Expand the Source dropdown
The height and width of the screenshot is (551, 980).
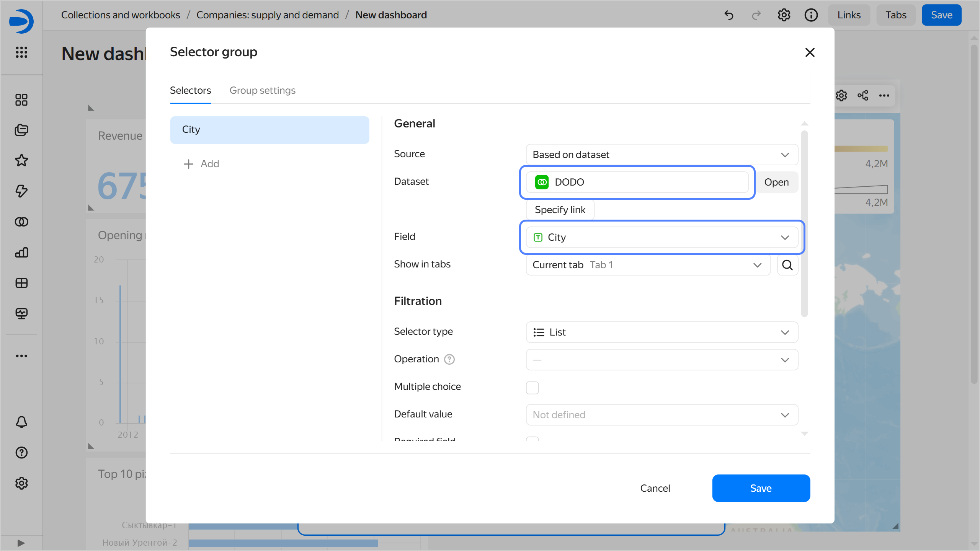click(x=661, y=155)
